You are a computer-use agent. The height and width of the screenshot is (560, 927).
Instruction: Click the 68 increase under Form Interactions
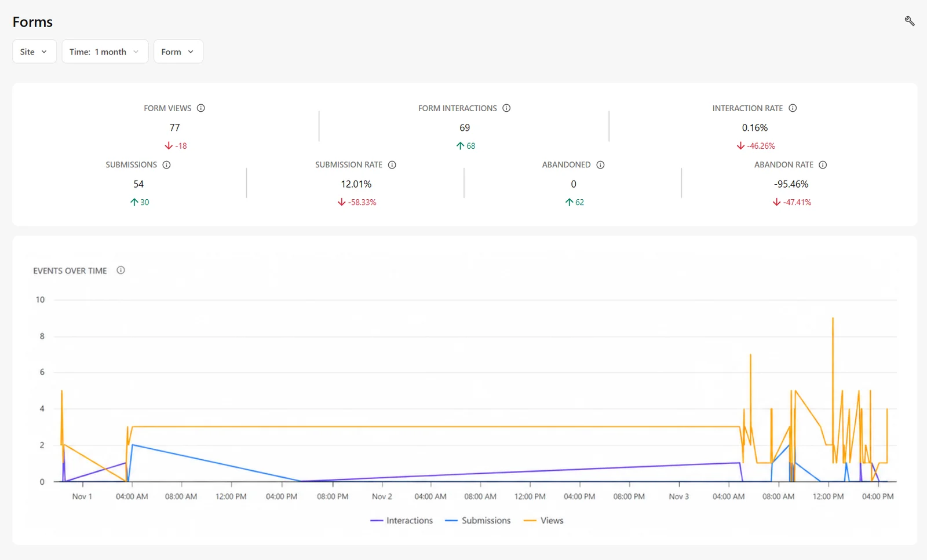pyautogui.click(x=465, y=146)
